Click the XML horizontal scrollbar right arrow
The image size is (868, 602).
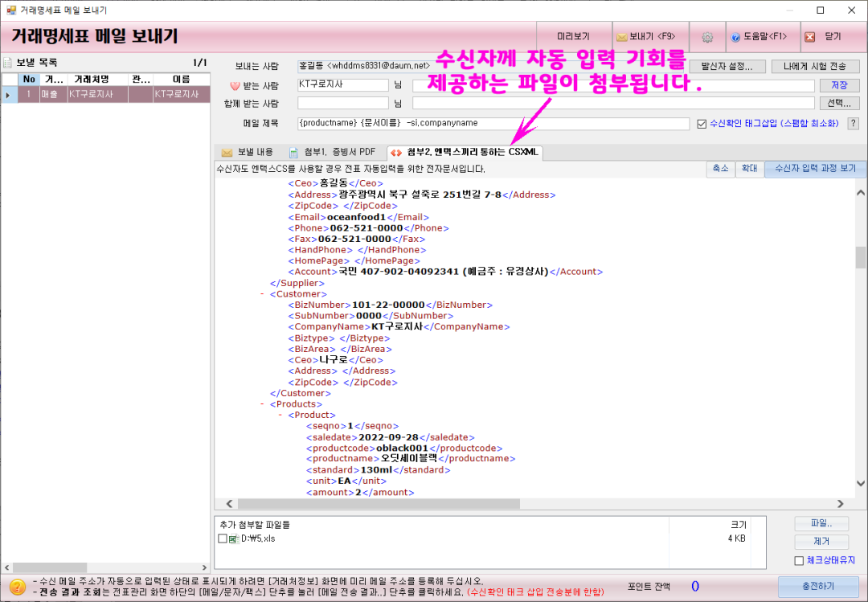[x=841, y=503]
